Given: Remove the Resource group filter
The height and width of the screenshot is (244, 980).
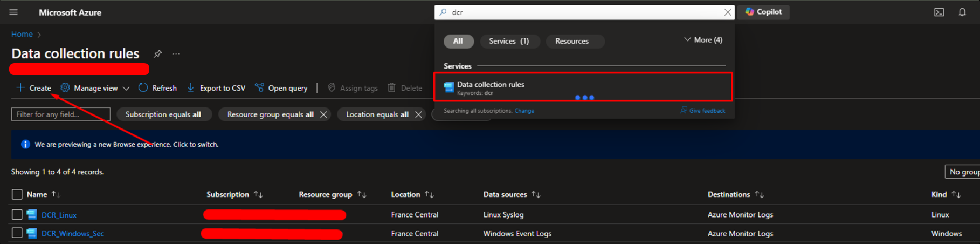Looking at the screenshot, I should point(323,114).
